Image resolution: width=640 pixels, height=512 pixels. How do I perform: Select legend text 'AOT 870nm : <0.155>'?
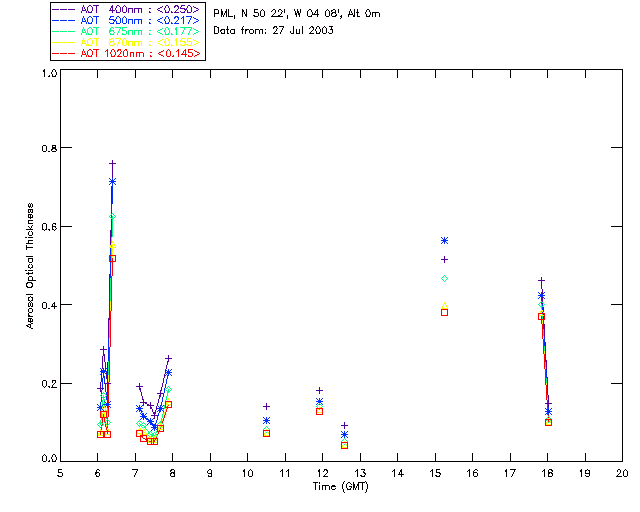coord(140,42)
